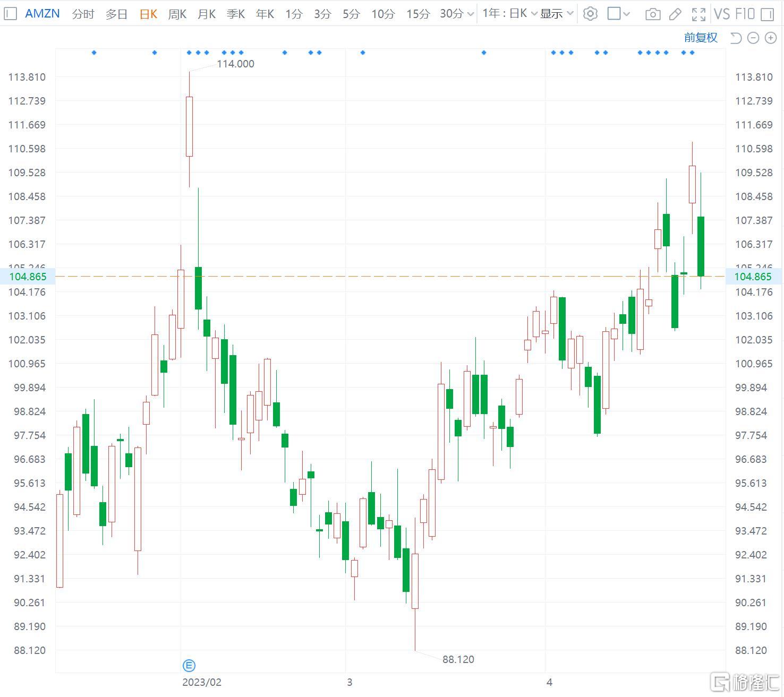Switch candle color style via 日K highlighted toggle

click(x=148, y=14)
